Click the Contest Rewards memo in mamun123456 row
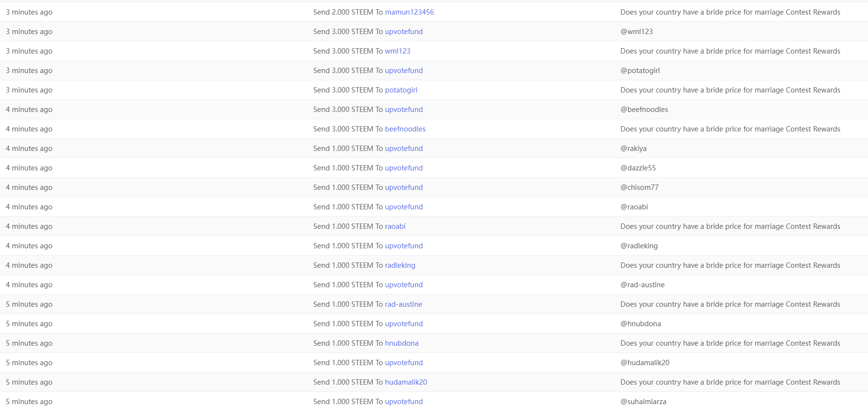Viewport: 868px width, 408px height. (730, 12)
